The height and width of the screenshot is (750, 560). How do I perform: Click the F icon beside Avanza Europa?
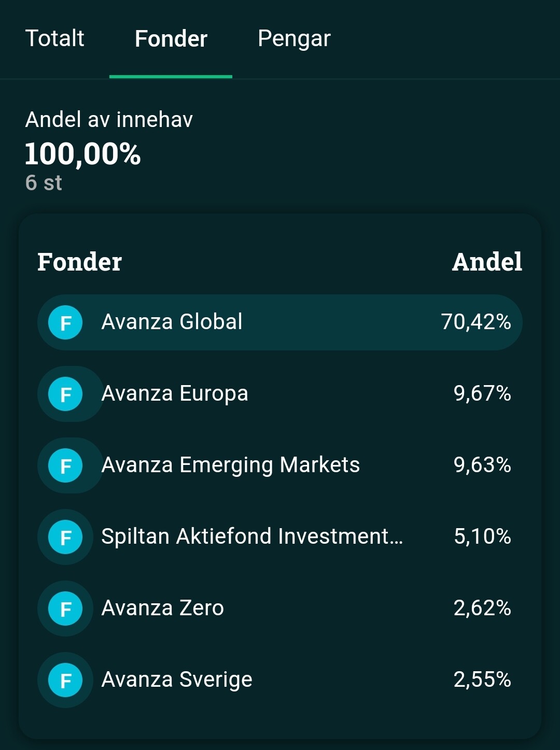tap(65, 394)
